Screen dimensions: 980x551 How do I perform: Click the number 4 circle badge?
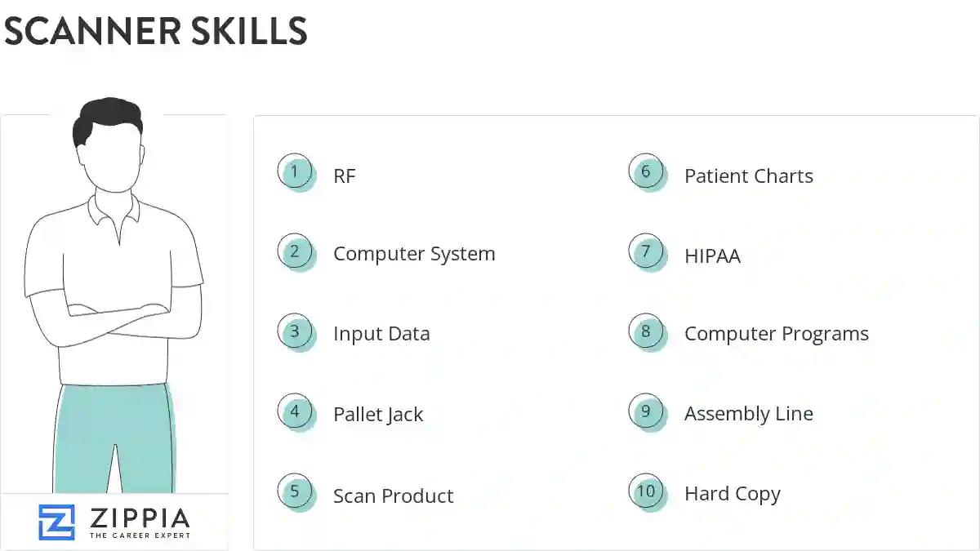coord(295,412)
